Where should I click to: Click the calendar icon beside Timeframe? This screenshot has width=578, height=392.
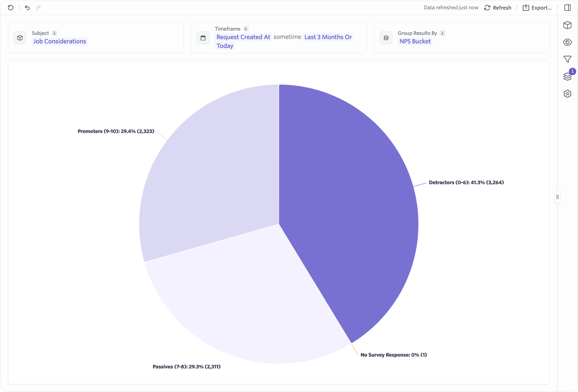point(203,38)
